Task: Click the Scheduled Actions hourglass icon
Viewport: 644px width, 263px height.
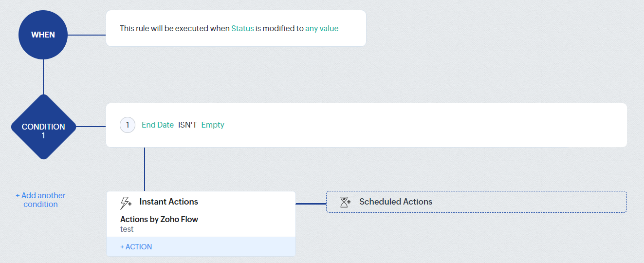Action: point(345,202)
